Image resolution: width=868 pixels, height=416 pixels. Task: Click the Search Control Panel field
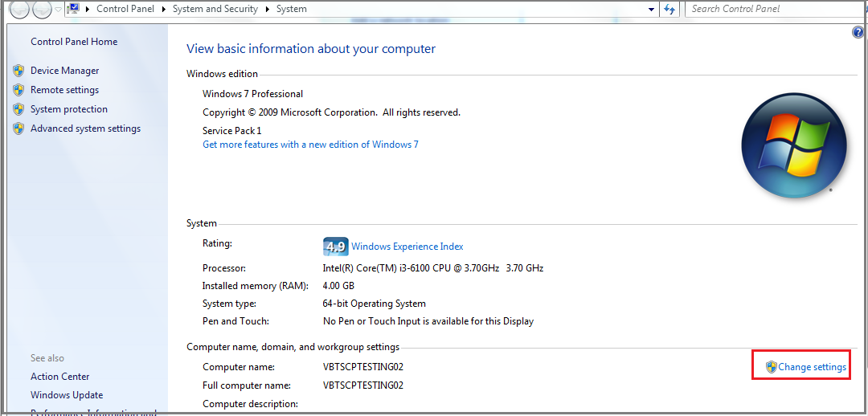[776, 9]
